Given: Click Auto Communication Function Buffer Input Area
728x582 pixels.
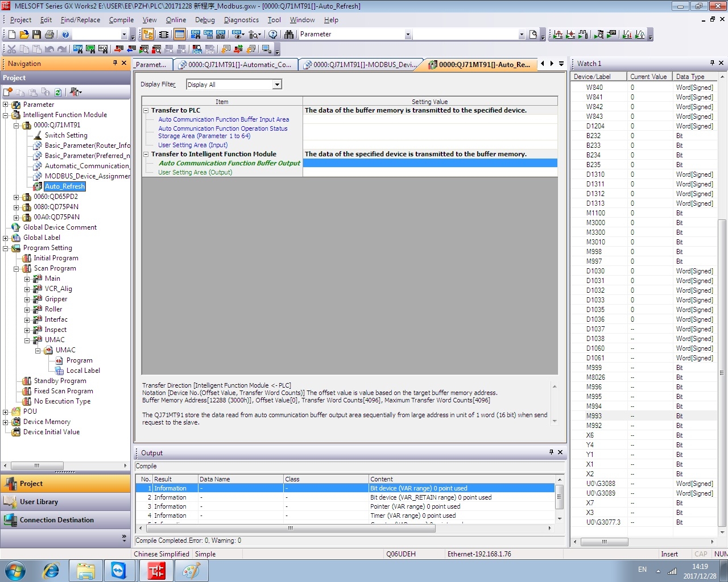Looking at the screenshot, I should pyautogui.click(x=224, y=119).
